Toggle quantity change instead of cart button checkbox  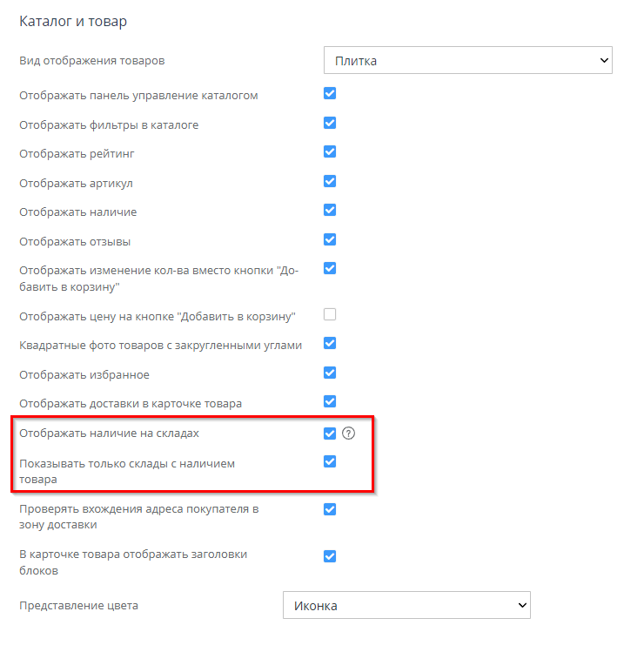330,269
